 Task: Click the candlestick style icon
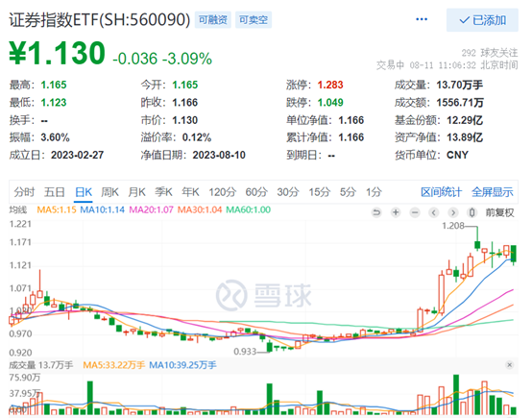coord(472,212)
